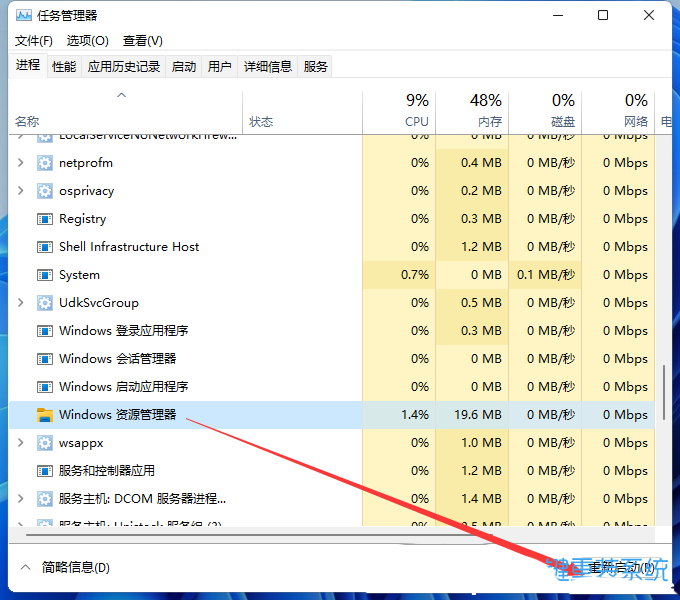Viewport: 680px width, 600px height.
Task: Maximize the Task Manager window
Action: click(x=603, y=16)
